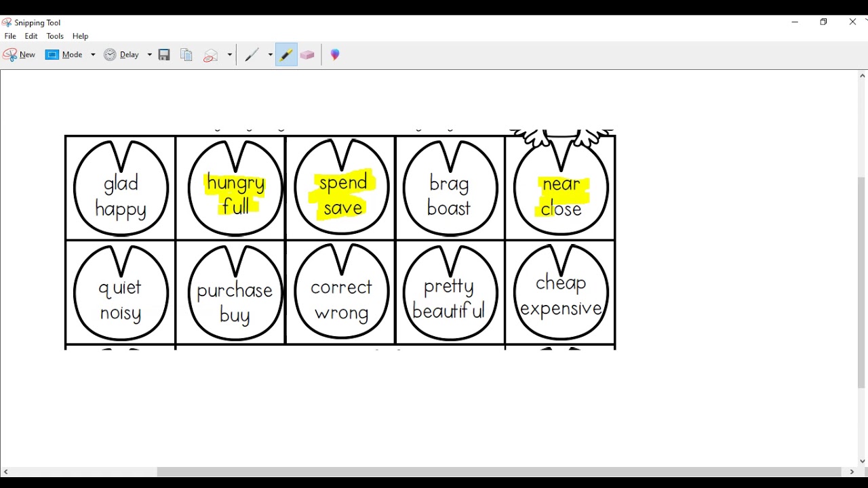Save the snip with floppy icon

tap(164, 55)
